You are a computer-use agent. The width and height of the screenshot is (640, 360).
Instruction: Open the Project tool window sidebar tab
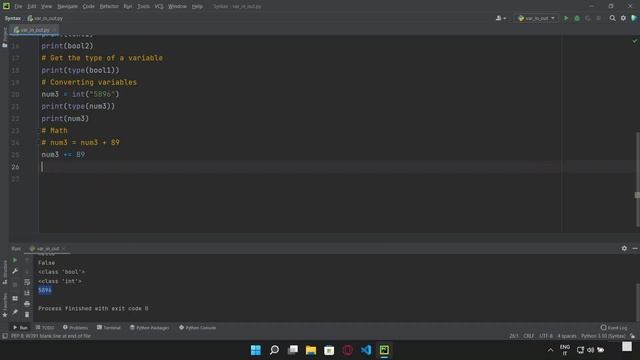click(4, 38)
